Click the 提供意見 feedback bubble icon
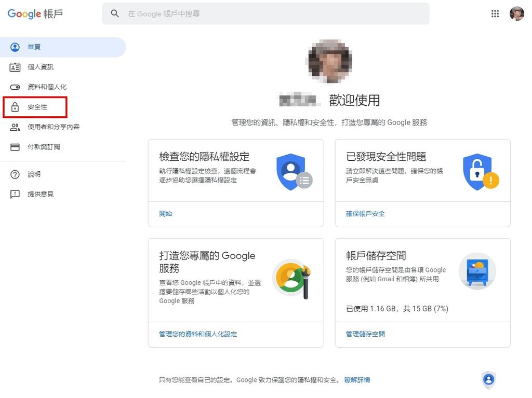Screen dimensions: 532x398 [15, 194]
